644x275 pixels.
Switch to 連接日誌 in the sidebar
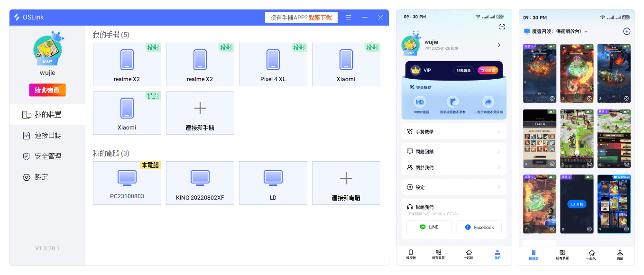tap(47, 136)
